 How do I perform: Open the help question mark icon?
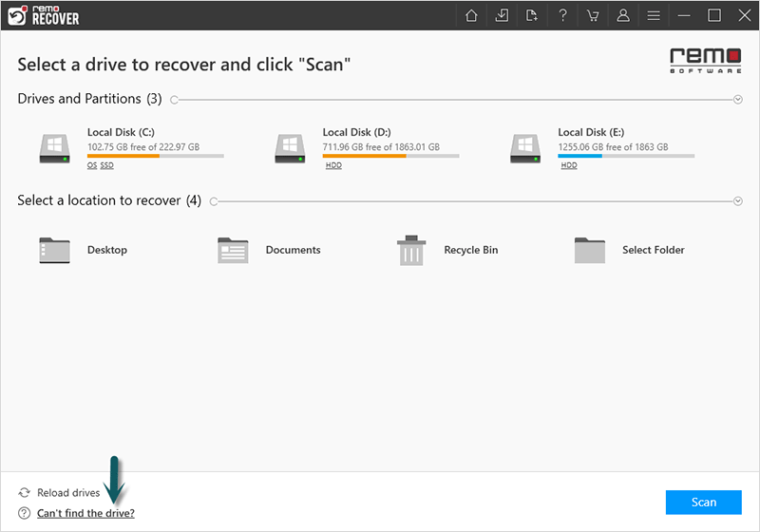point(562,15)
